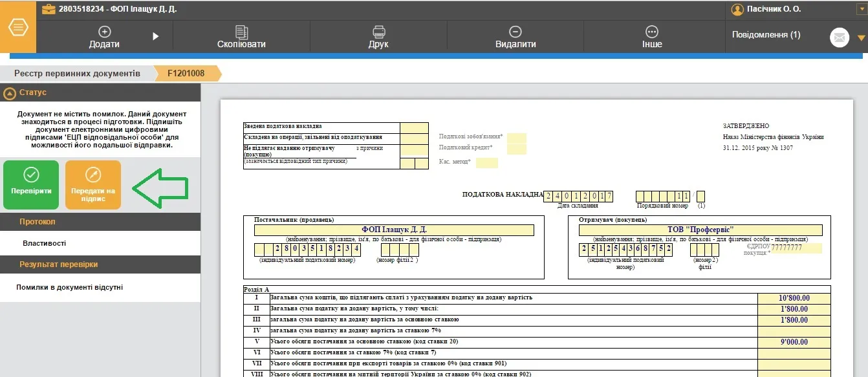Click the green Перевірити button
Viewport: 868px width, 377px height.
31,185
